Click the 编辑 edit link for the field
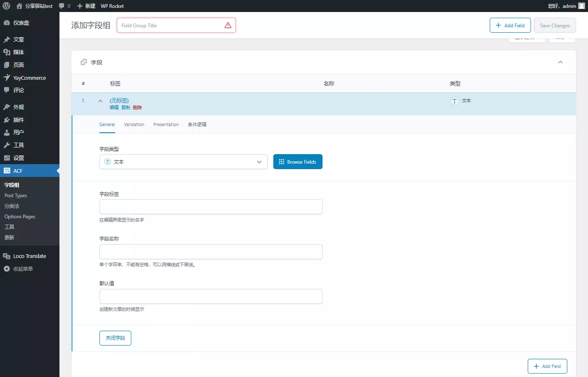Viewport: 588px width, 377px height. click(114, 107)
